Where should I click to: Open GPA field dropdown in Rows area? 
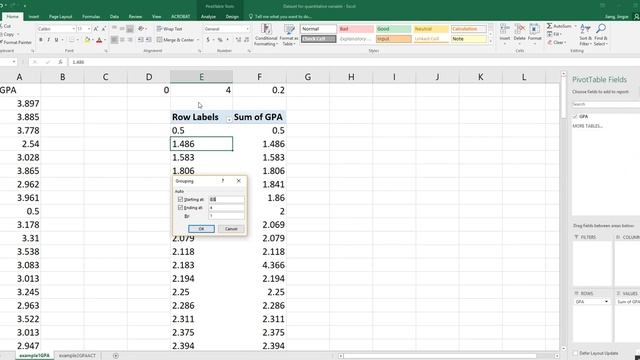pyautogui.click(x=607, y=302)
